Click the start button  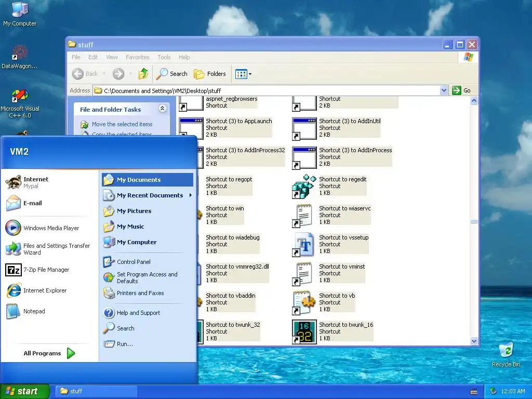pos(25,391)
